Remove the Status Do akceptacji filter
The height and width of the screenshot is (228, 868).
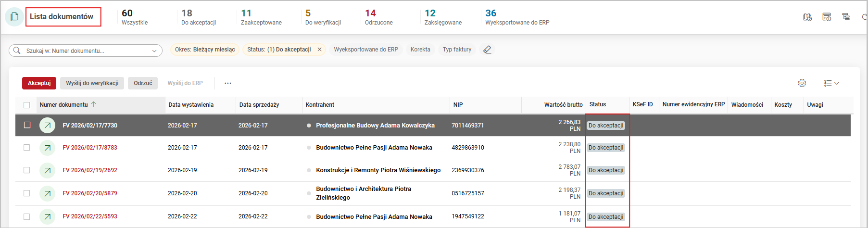(319, 50)
